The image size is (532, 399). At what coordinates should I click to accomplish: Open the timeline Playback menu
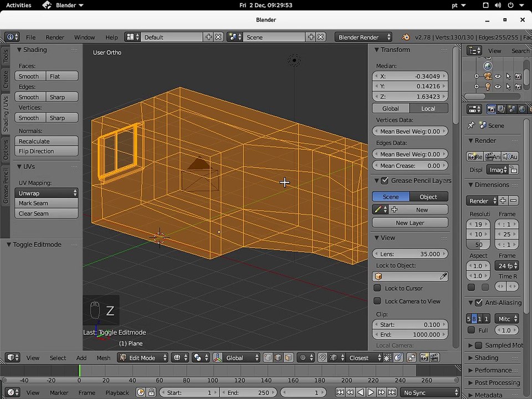[117, 392]
